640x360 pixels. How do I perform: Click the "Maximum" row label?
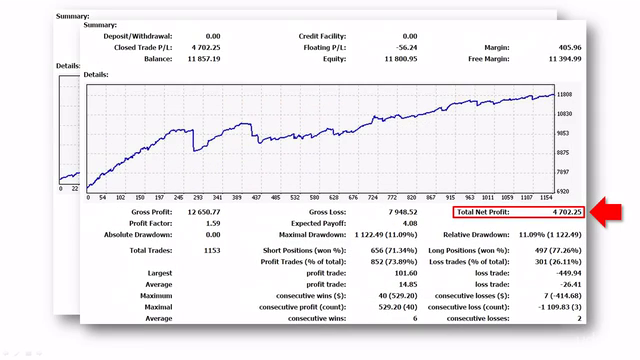tap(156, 296)
